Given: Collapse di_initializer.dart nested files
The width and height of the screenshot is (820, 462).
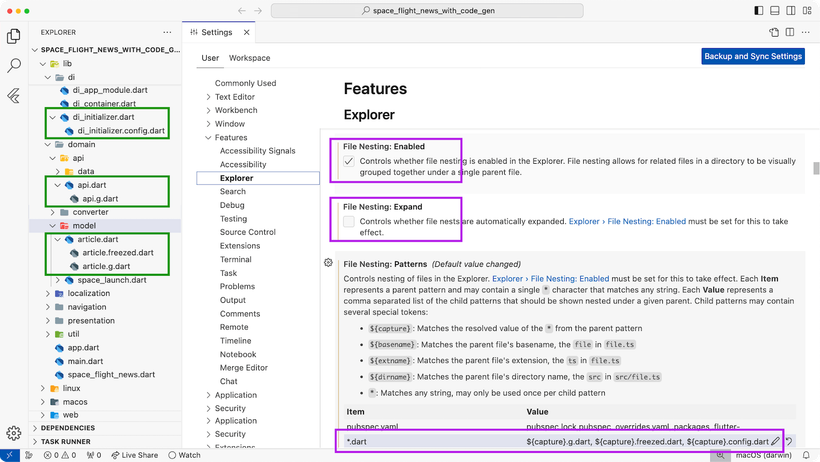Looking at the screenshot, I should pos(52,117).
